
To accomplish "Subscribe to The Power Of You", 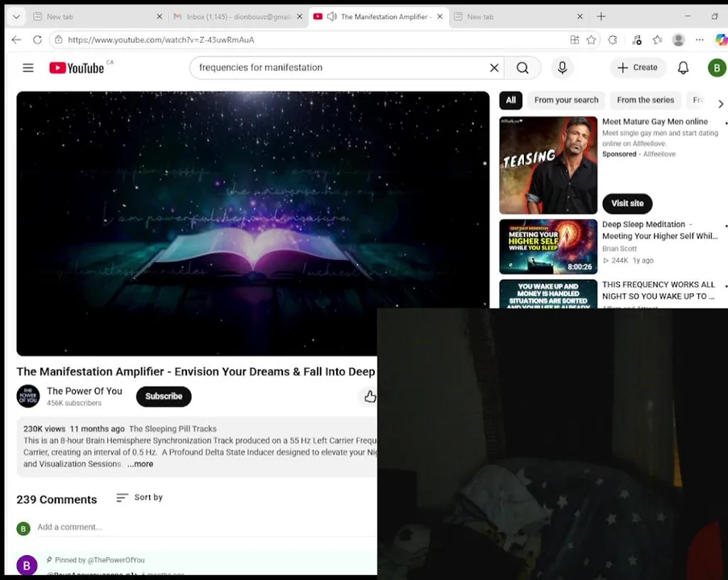I will click(164, 396).
